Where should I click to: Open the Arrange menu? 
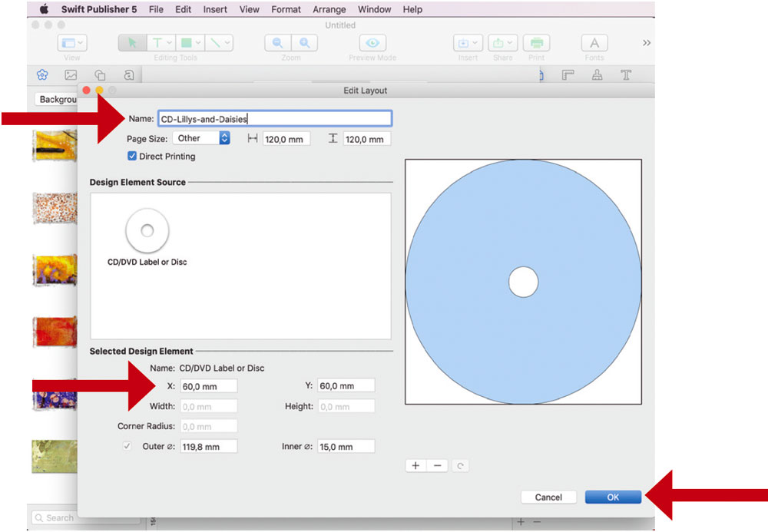click(x=329, y=9)
